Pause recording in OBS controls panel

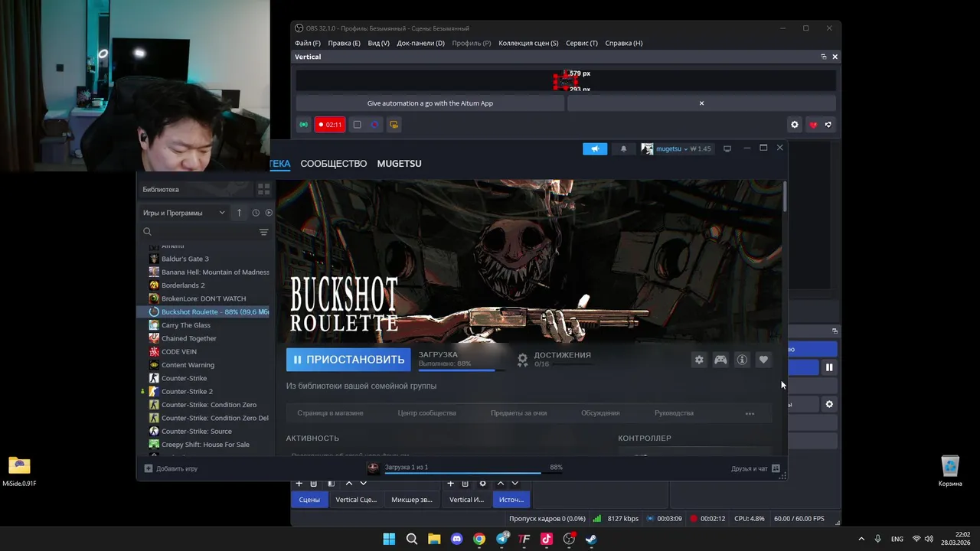pyautogui.click(x=829, y=367)
